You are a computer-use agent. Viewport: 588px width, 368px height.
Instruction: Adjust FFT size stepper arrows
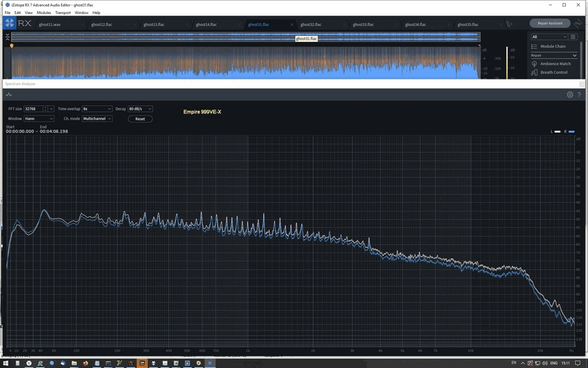point(46,109)
